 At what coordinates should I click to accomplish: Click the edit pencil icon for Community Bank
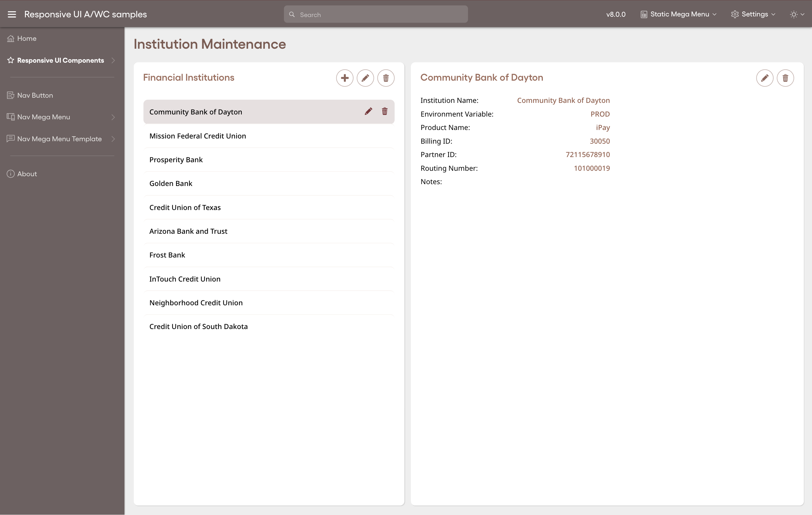368,111
